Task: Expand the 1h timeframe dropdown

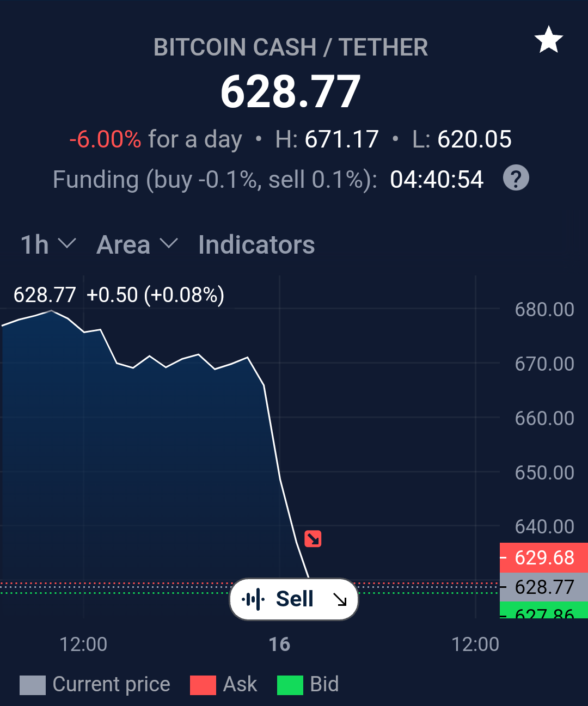Action: (x=48, y=244)
